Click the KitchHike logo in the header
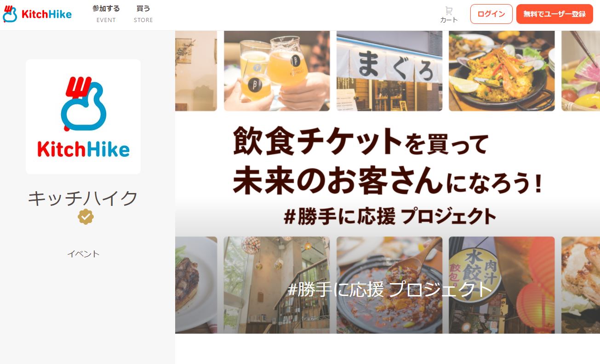This screenshot has height=364, width=600. coord(37,14)
